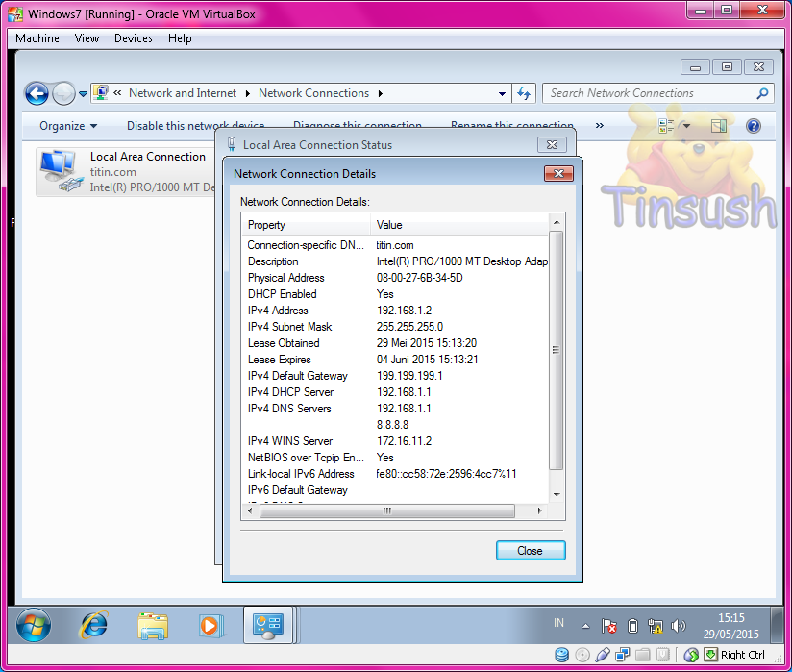The height and width of the screenshot is (672, 792).
Task: Click the Property column header
Action: [x=307, y=225]
